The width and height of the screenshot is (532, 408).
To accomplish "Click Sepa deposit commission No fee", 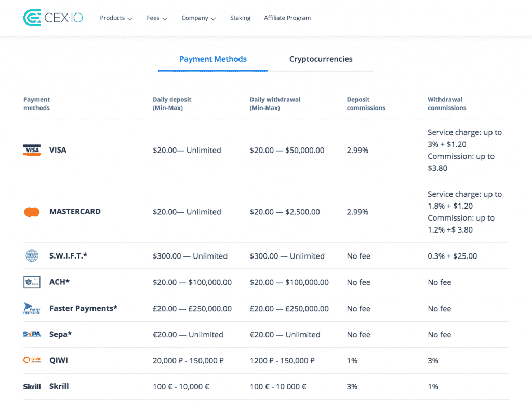I will 358,335.
